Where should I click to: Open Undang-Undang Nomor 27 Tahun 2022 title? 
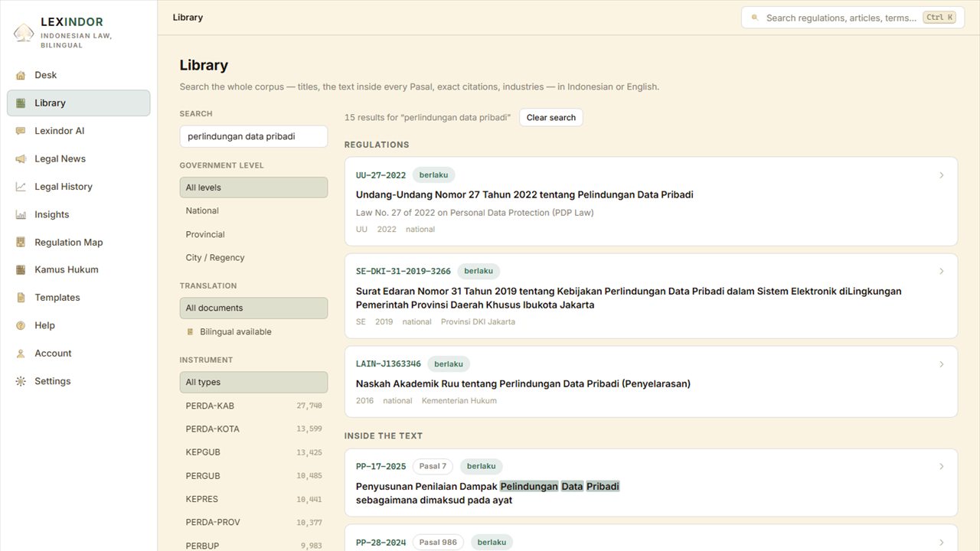(x=524, y=195)
